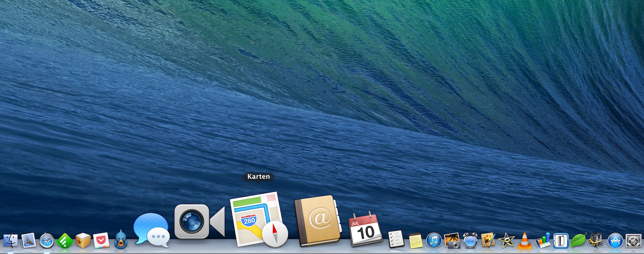
Task: Open Calendar showing JUL 10
Action: point(365,229)
